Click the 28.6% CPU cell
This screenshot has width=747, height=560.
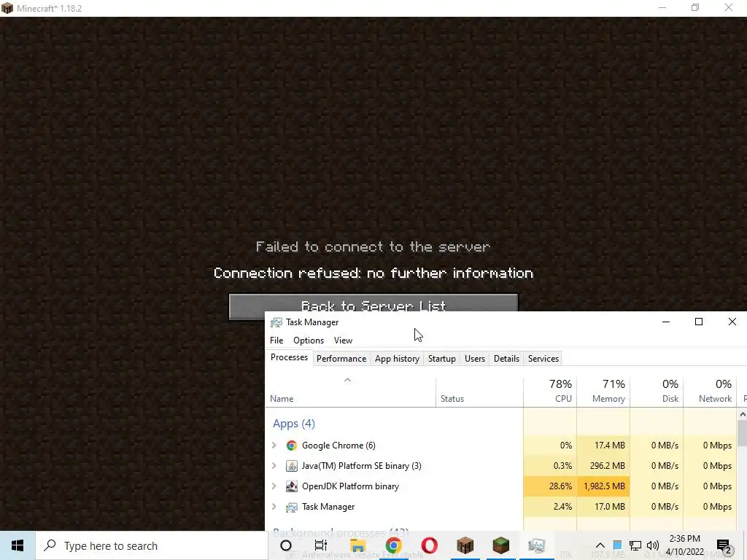(550, 486)
